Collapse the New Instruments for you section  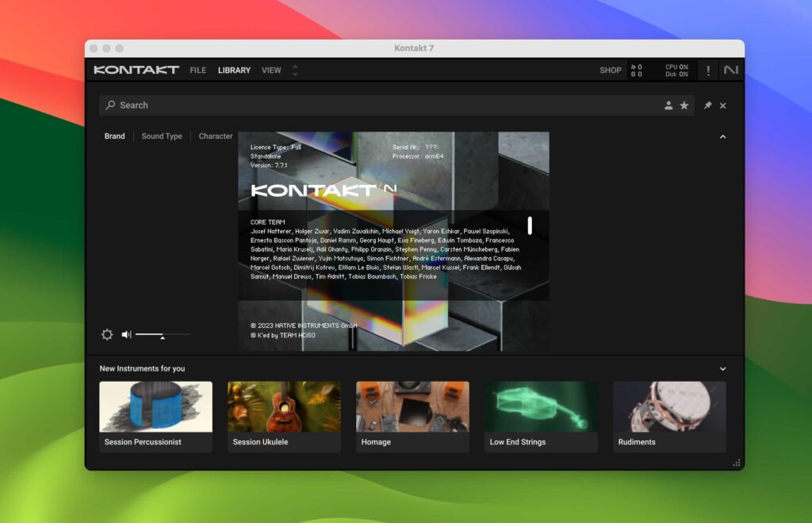pos(722,368)
